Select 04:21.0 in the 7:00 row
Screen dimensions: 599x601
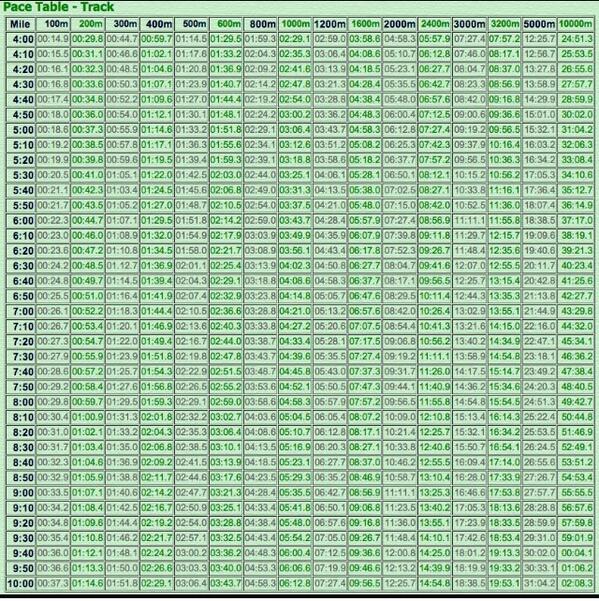[x=295, y=311]
